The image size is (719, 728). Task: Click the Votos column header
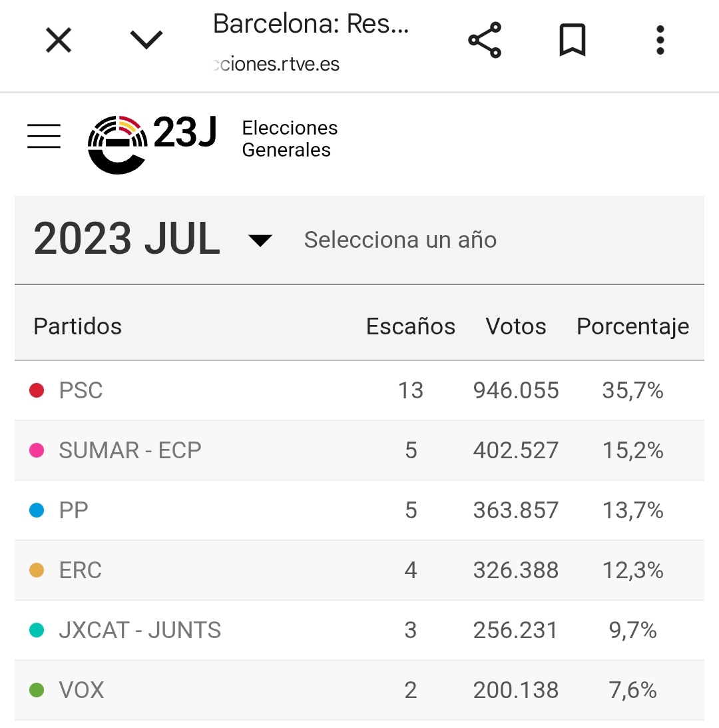(516, 327)
